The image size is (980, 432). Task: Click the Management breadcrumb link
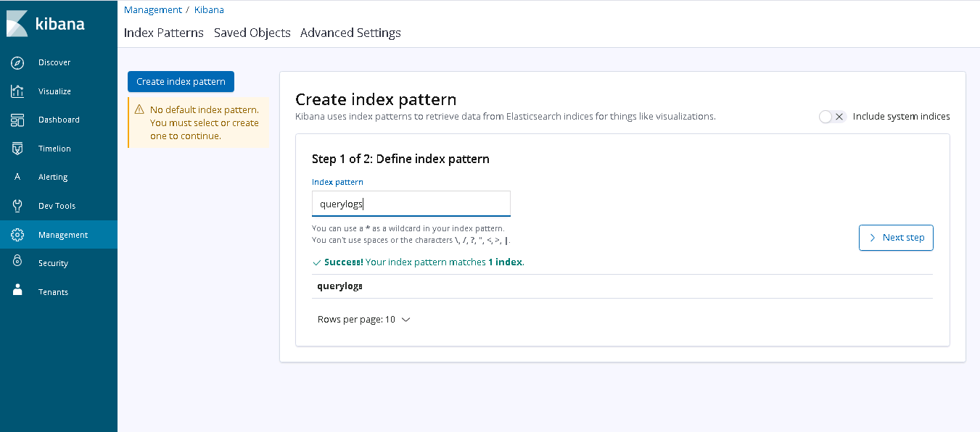tap(153, 10)
